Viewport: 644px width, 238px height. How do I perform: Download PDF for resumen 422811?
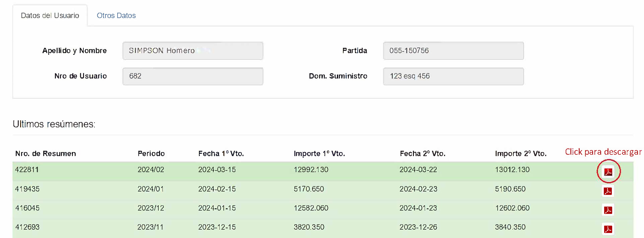click(x=608, y=172)
